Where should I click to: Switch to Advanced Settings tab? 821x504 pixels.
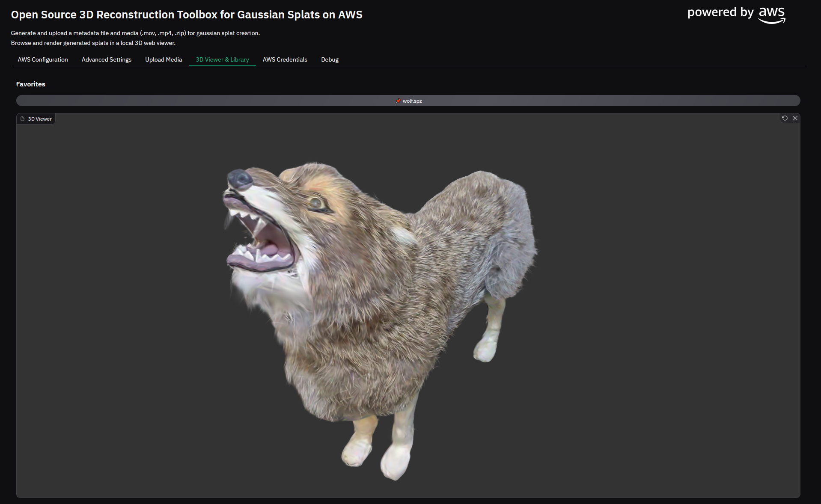point(107,59)
